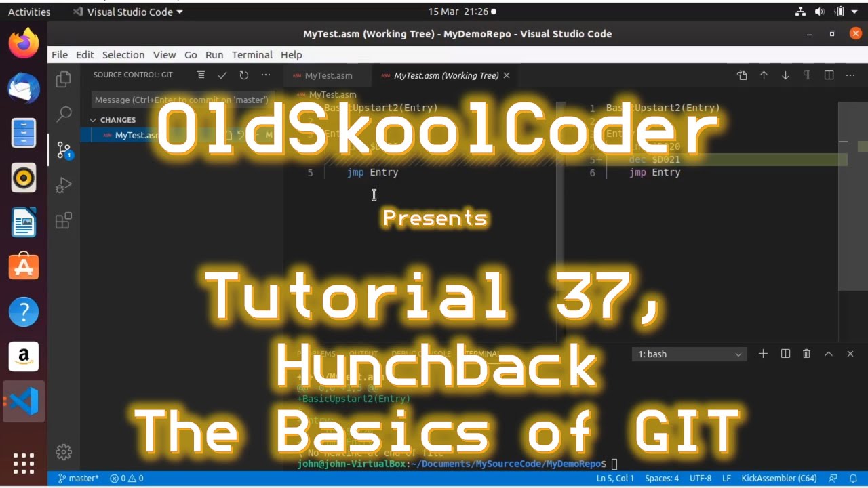Open notifications bell in status bar
This screenshot has height=488, width=868.
[853, 479]
